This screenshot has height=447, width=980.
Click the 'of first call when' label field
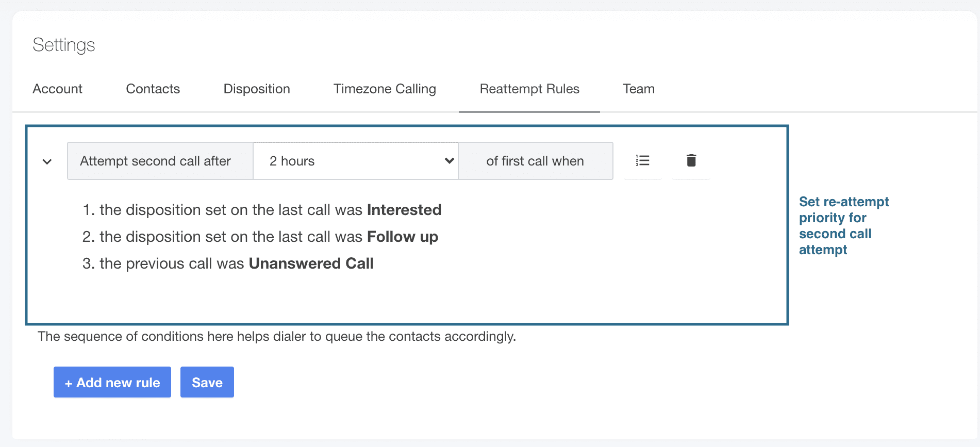[x=535, y=160]
